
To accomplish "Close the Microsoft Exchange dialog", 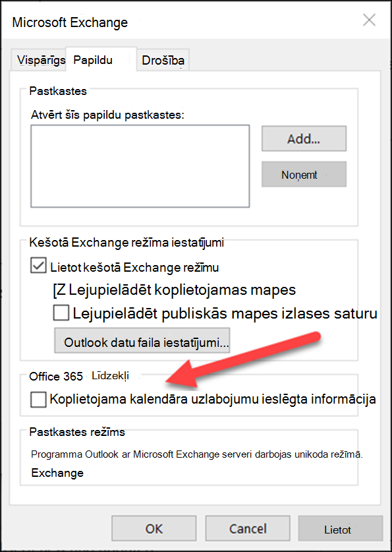I will pyautogui.click(x=369, y=20).
